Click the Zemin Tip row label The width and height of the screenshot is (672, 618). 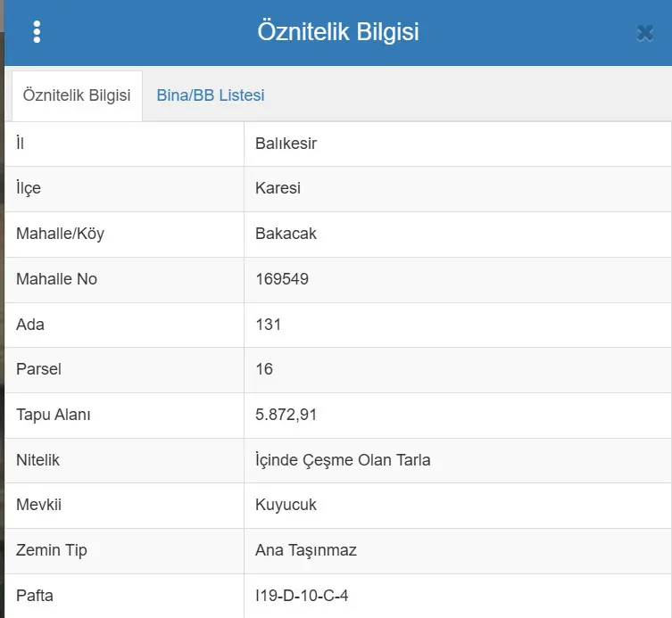pyautogui.click(x=52, y=550)
